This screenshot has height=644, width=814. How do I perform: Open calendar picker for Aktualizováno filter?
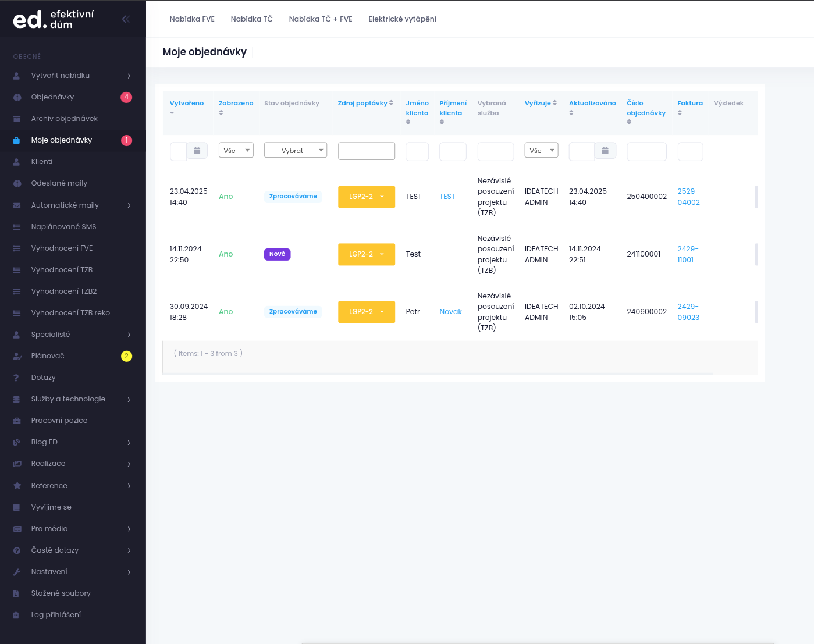coord(605,151)
